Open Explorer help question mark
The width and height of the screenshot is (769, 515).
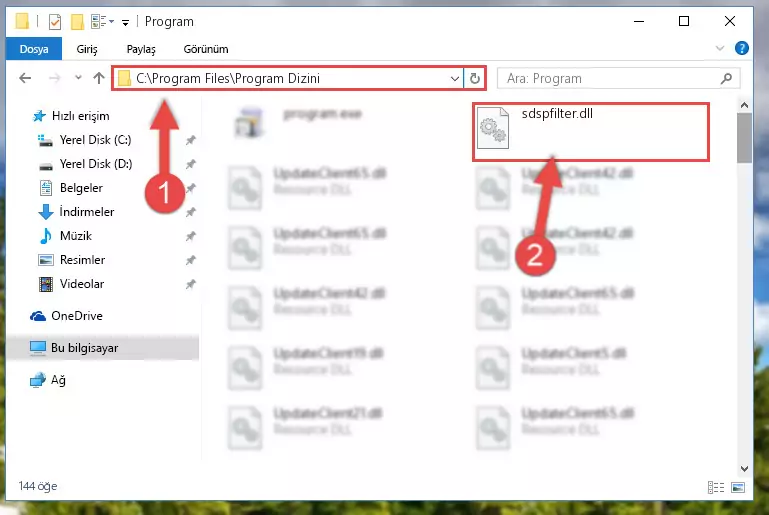pos(742,48)
